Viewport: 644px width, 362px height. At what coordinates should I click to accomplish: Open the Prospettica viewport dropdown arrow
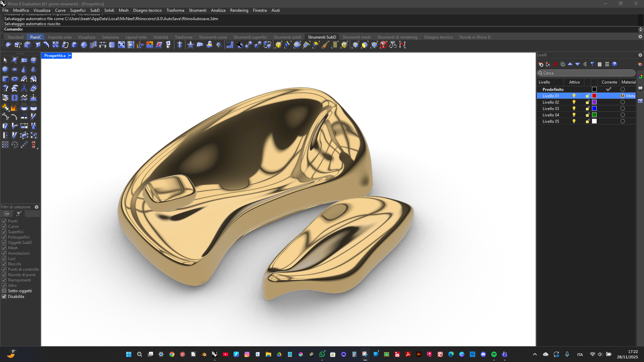point(70,56)
